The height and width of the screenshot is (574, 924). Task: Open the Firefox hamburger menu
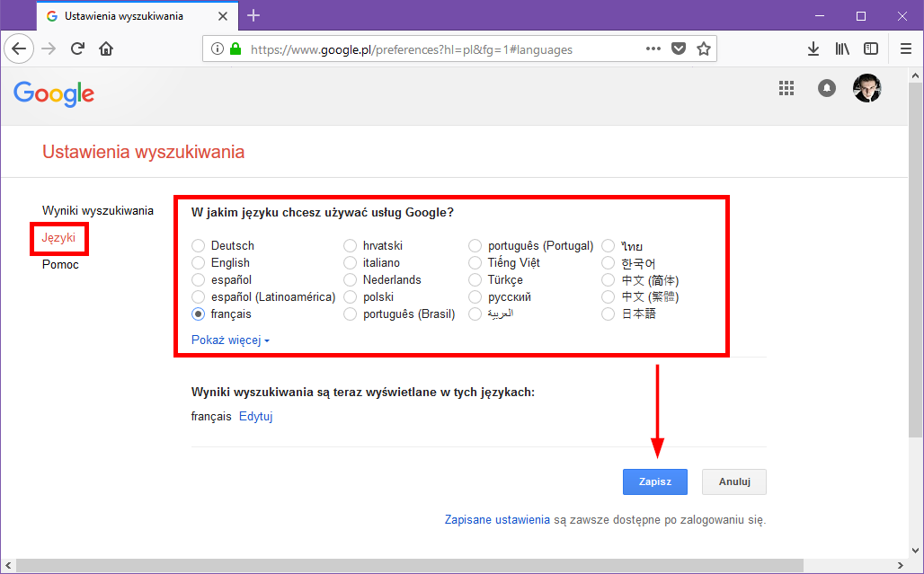coord(905,49)
